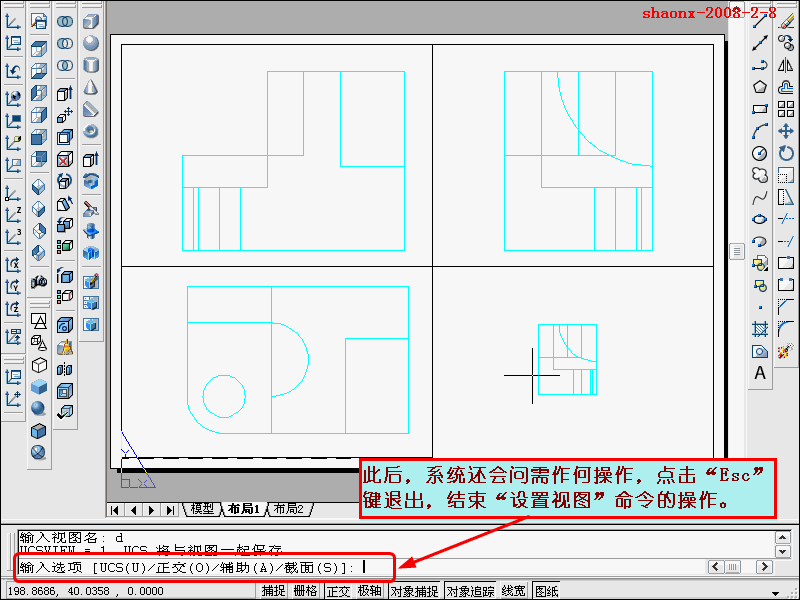The height and width of the screenshot is (600, 800).
Task: Select the Line draw tool
Action: [760, 21]
